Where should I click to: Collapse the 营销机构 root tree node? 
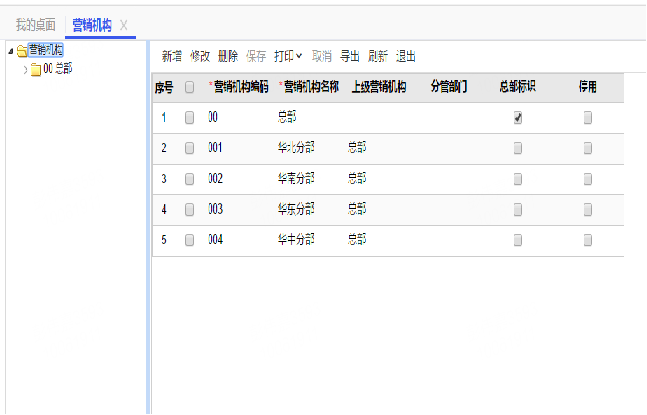coord(10,50)
